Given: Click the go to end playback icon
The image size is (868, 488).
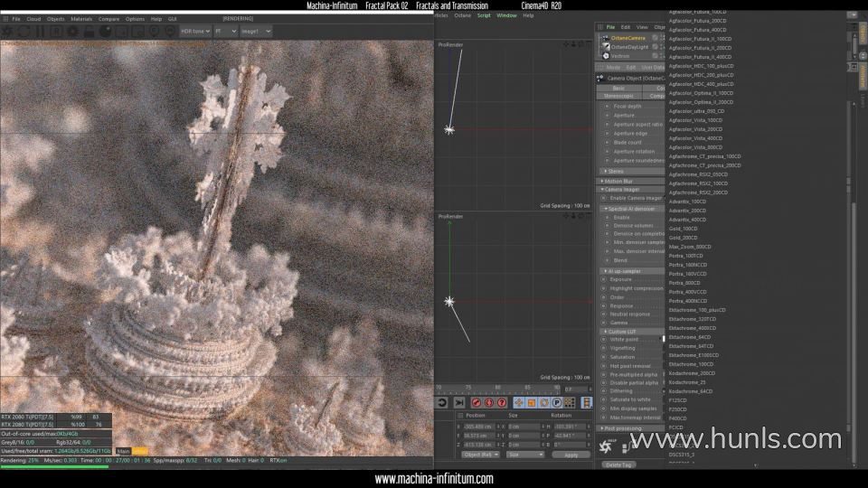Looking at the screenshot, I should coord(459,402).
